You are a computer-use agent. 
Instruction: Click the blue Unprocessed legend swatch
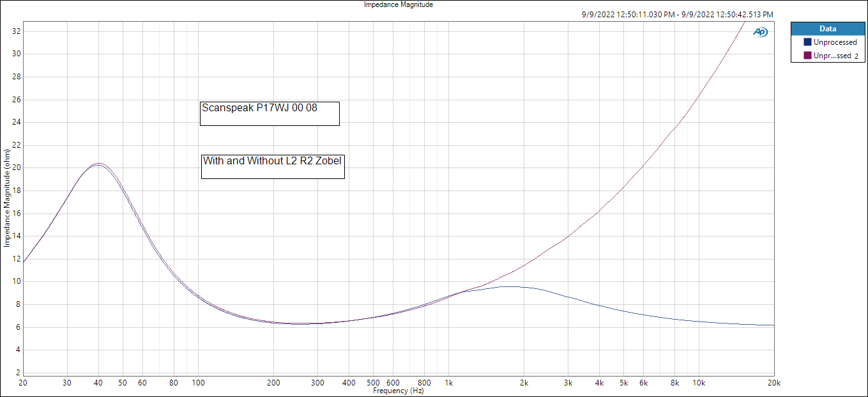click(x=807, y=42)
